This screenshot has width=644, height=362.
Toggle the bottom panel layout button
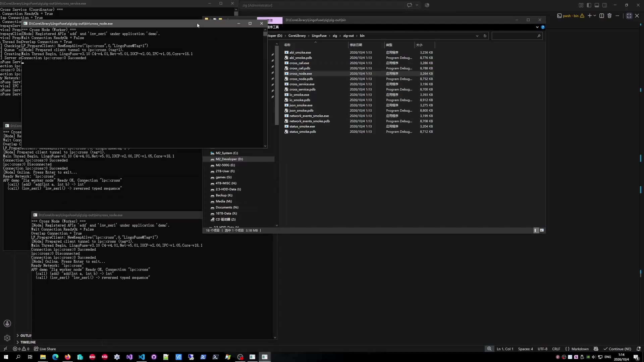point(597,5)
